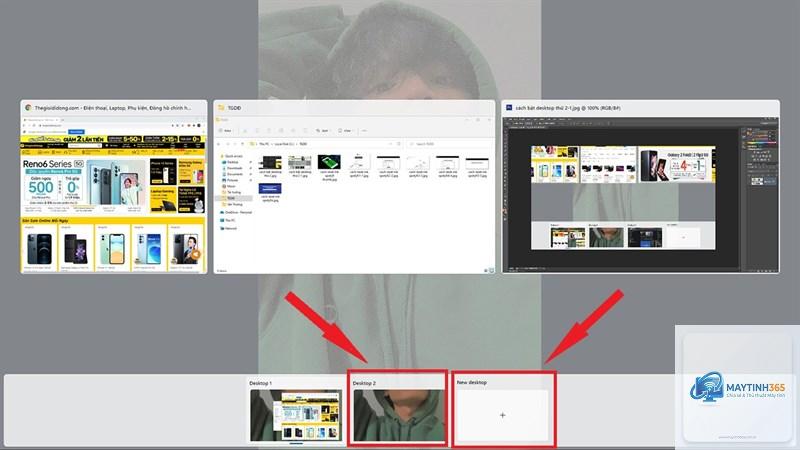Click the Chrome icon in window title
The image size is (800, 450).
pyautogui.click(x=28, y=108)
